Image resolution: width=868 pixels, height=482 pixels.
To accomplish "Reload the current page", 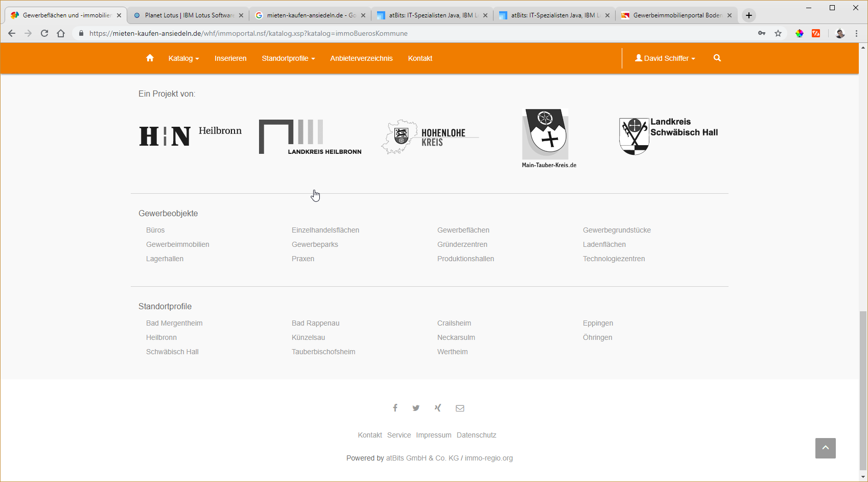I will (x=44, y=33).
